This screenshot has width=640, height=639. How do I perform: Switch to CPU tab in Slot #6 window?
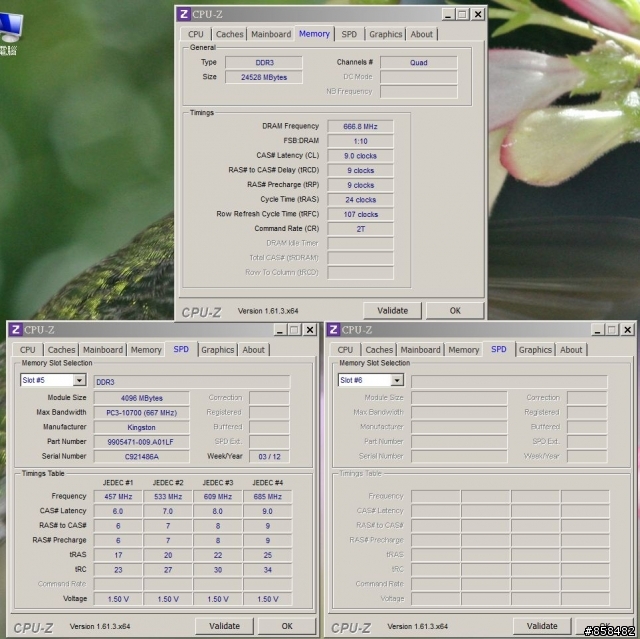pyautogui.click(x=345, y=350)
